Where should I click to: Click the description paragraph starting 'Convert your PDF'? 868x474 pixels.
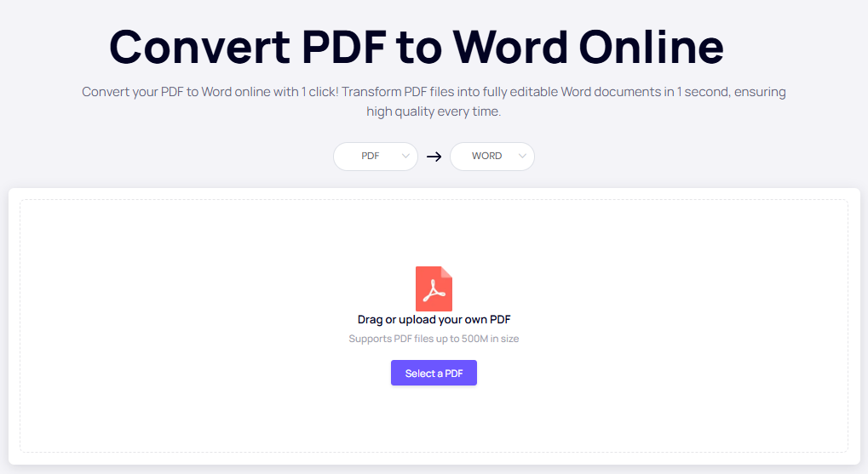[434, 102]
